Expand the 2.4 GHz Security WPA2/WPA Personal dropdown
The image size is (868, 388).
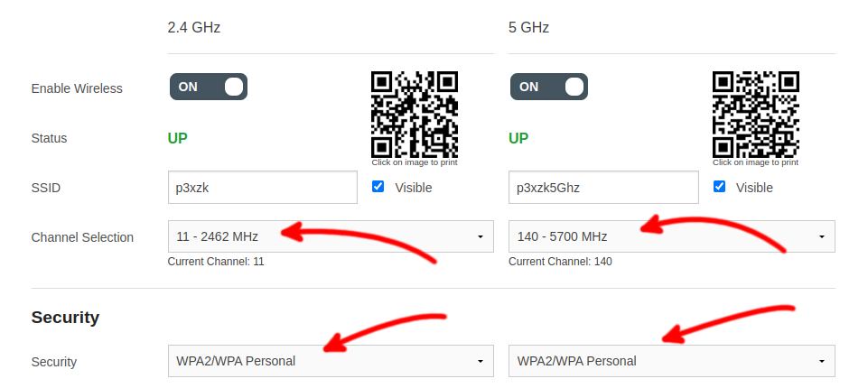point(331,361)
